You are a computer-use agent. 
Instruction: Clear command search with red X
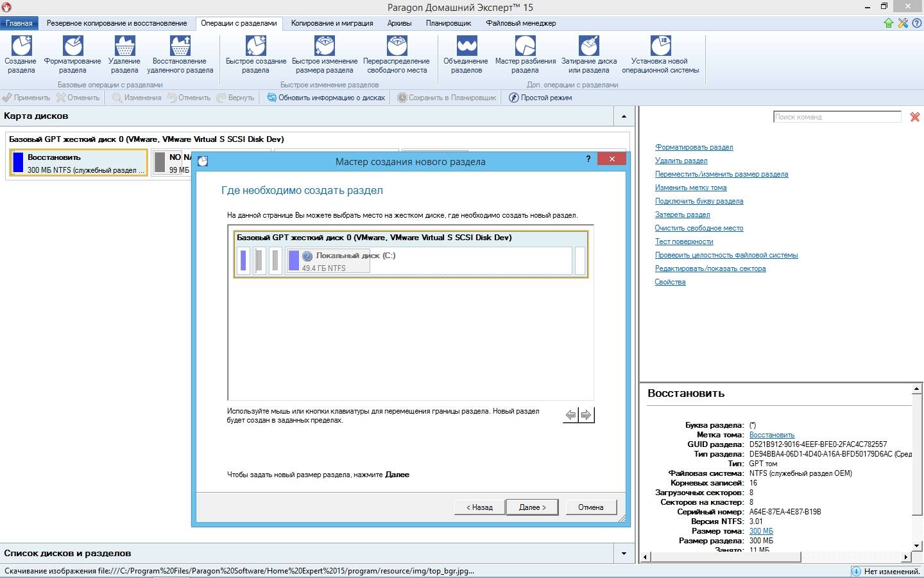coord(915,117)
